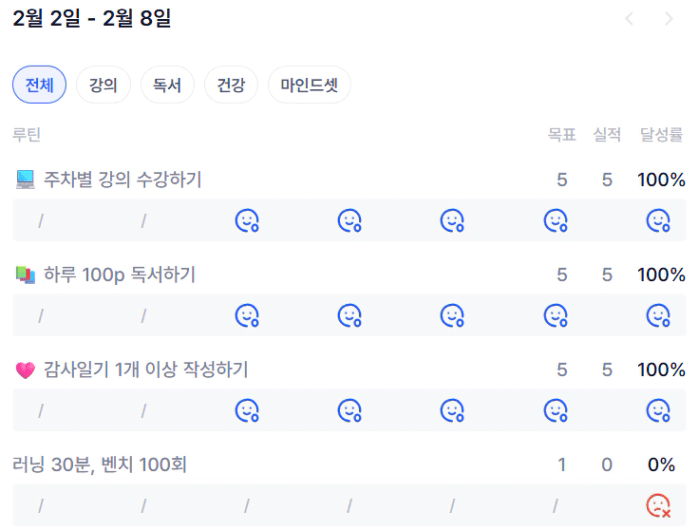
Task: Click last smiley face in 주차별 강의 row
Action: [658, 221]
